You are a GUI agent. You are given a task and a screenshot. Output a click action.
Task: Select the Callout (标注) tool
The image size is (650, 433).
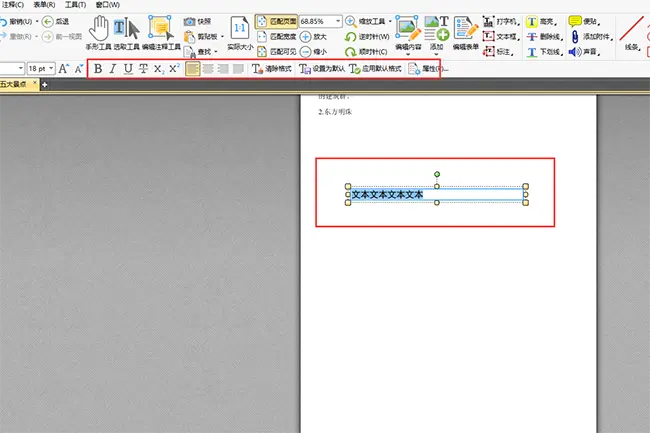[498, 51]
